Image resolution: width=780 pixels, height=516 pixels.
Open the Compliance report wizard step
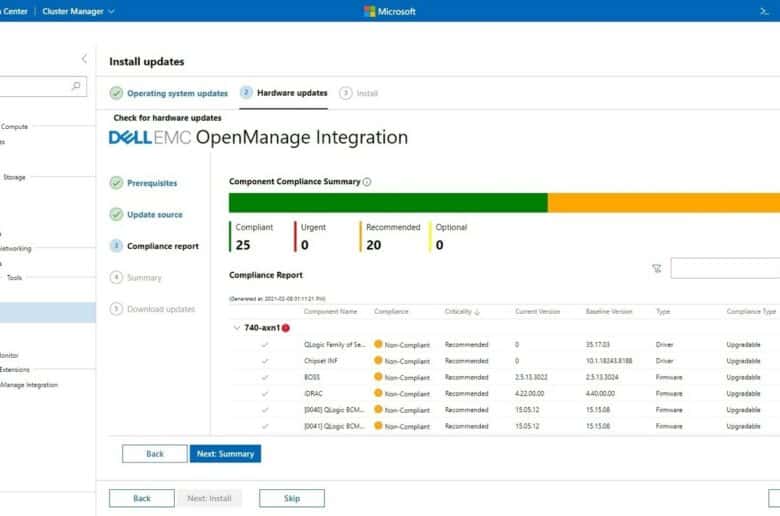(154, 246)
